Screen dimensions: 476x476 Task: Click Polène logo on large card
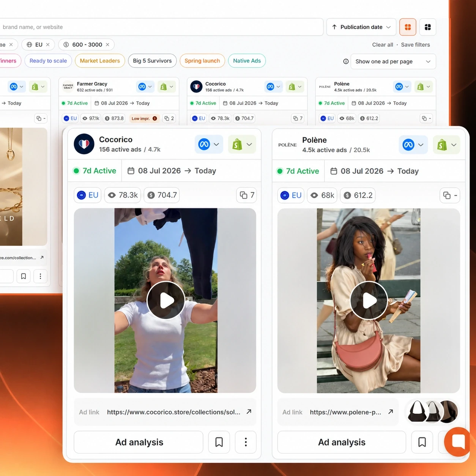[x=287, y=145]
